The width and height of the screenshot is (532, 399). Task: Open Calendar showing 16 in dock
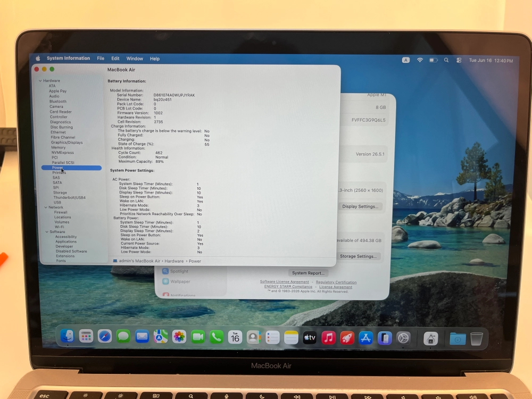pos(235,337)
